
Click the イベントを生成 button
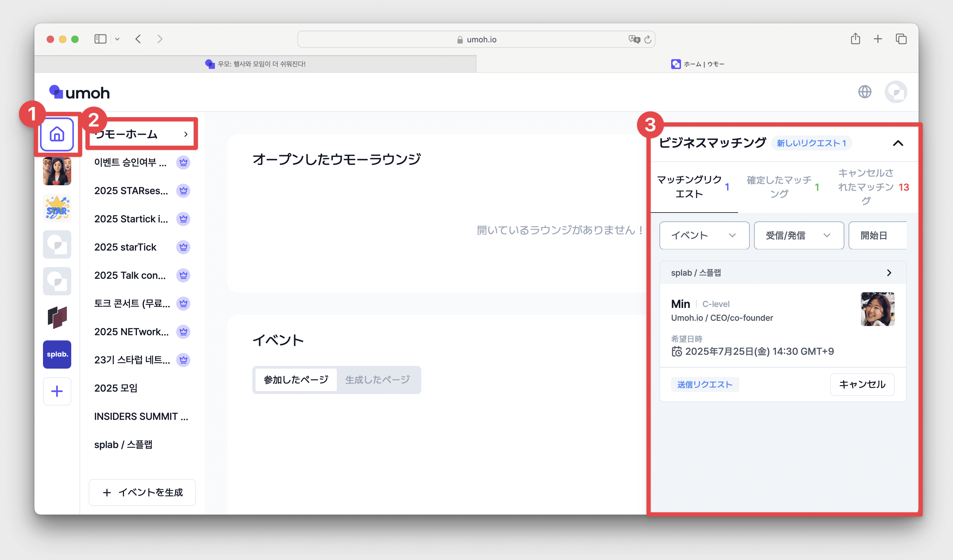point(142,492)
